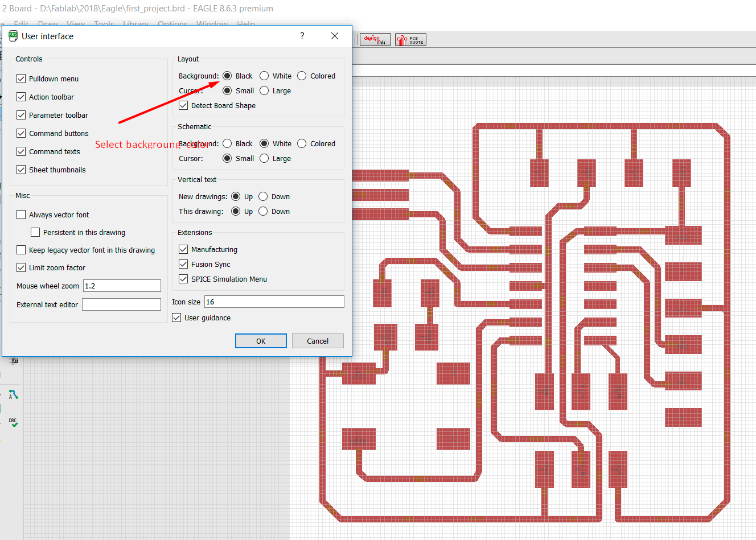Open the Options menu in EAGLE
This screenshot has width=756, height=540.
tap(172, 24)
